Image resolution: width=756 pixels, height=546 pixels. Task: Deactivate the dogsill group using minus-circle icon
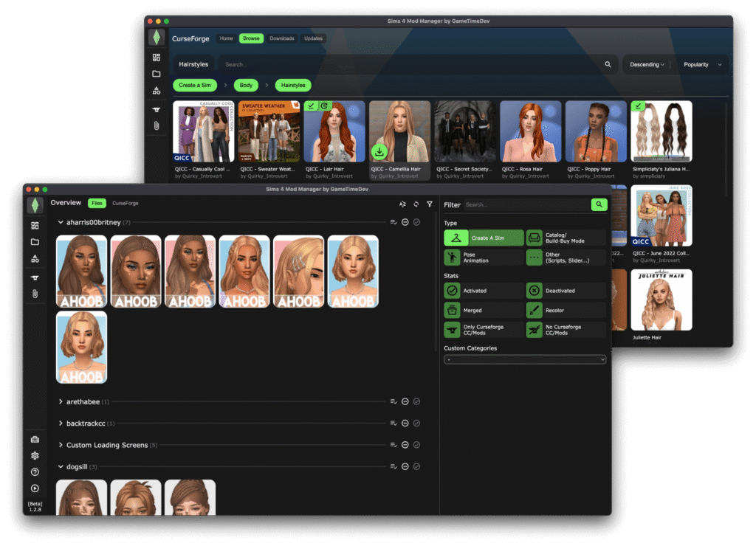pyautogui.click(x=405, y=466)
